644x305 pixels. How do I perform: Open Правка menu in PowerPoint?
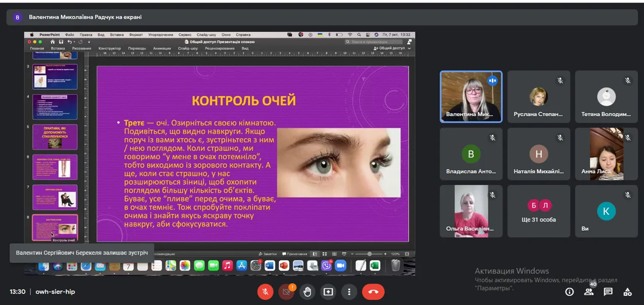coord(86,34)
